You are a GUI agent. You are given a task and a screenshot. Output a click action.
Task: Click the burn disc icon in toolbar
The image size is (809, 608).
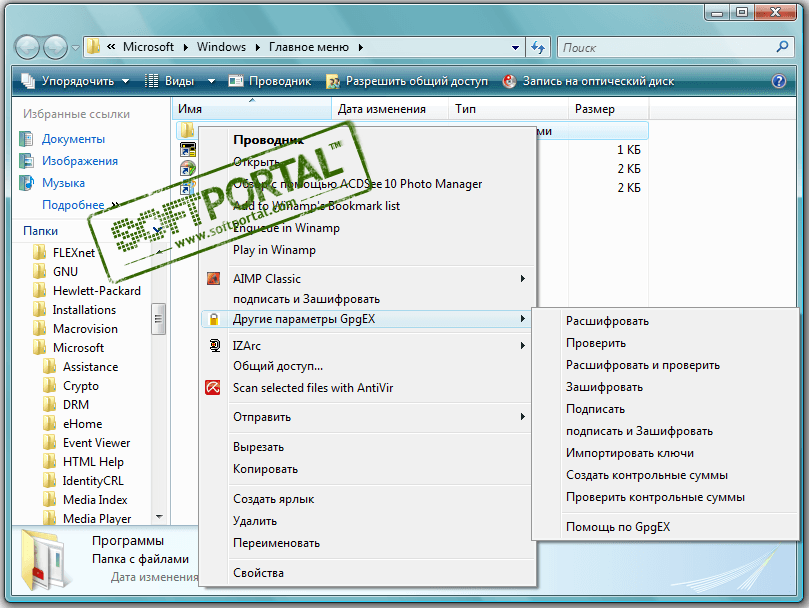coord(509,81)
